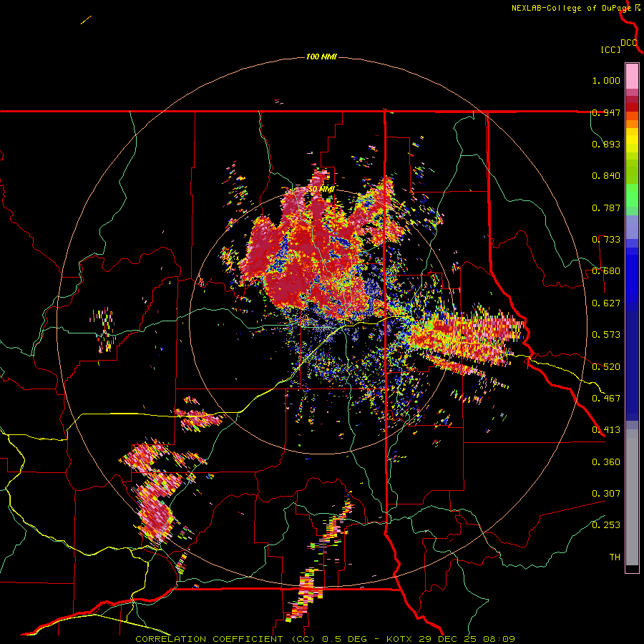Viewport: 644px width, 644px height.
Task: Pick the yellow segment of the color bar
Action: pyautogui.click(x=632, y=141)
